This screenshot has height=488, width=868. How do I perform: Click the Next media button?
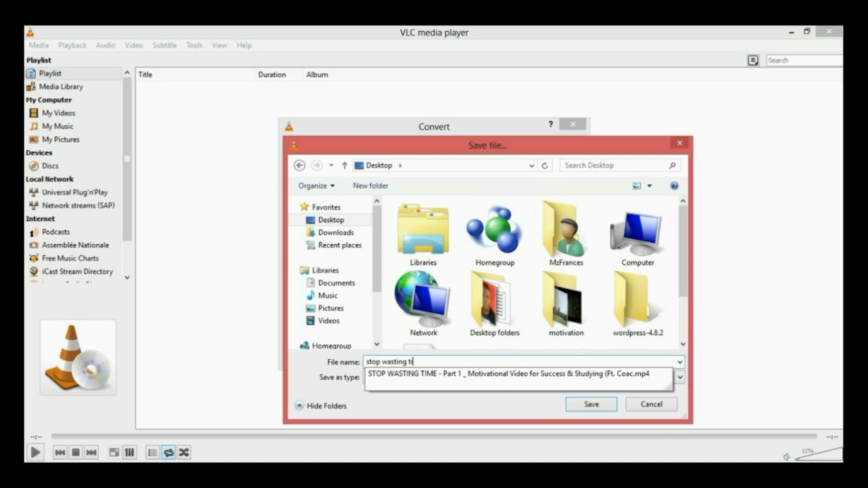click(92, 452)
